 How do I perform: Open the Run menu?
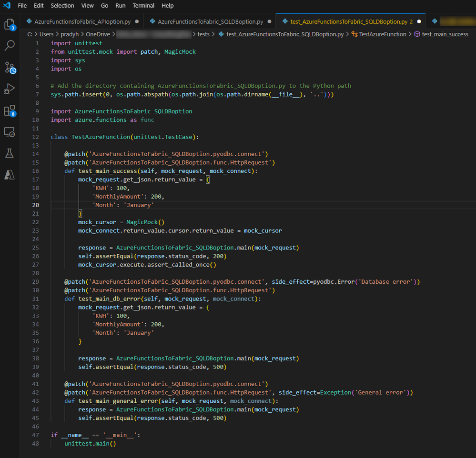[x=120, y=5]
